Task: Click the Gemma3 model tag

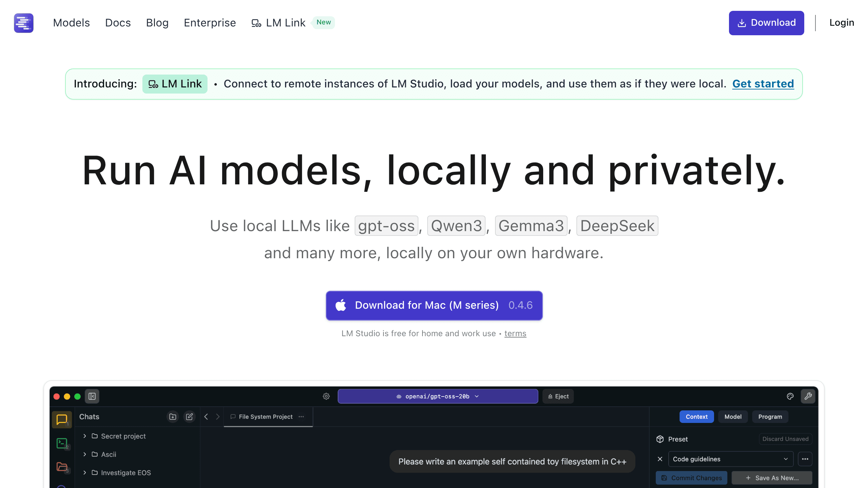Action: pos(531,226)
